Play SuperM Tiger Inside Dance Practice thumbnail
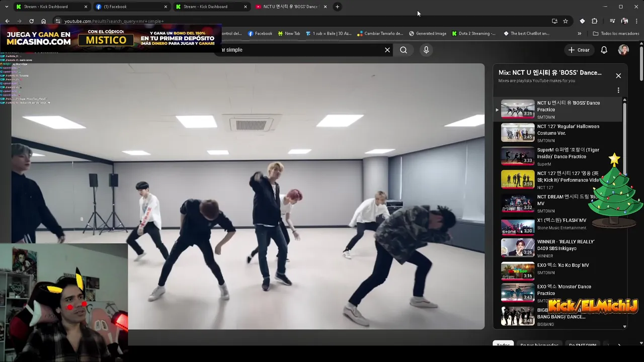Viewport: 644px width, 362px height. pyautogui.click(x=518, y=156)
